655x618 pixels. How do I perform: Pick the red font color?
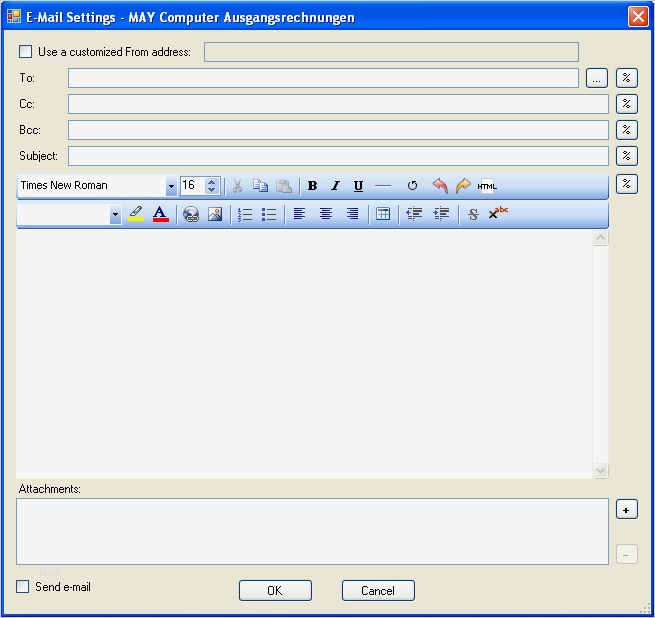pos(161,214)
